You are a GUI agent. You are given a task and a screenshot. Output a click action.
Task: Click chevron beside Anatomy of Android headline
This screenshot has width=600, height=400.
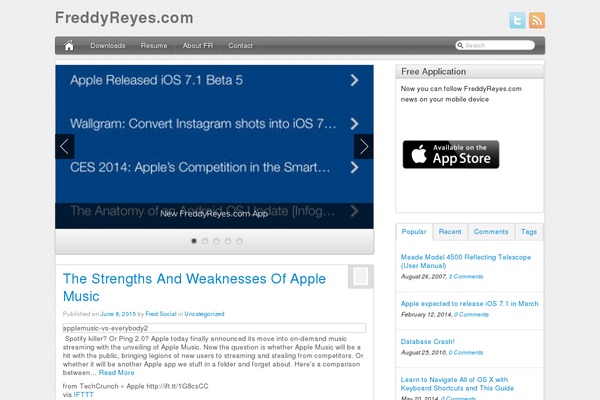coord(354,211)
